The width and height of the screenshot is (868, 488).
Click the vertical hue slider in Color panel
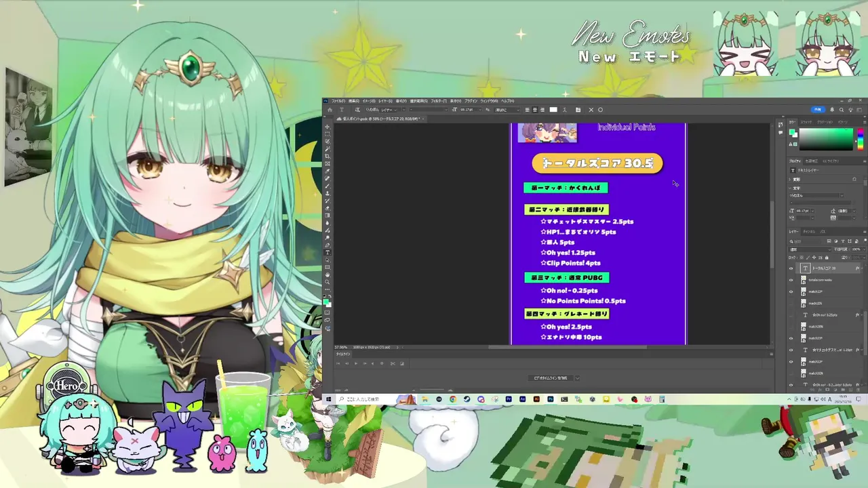click(x=861, y=139)
